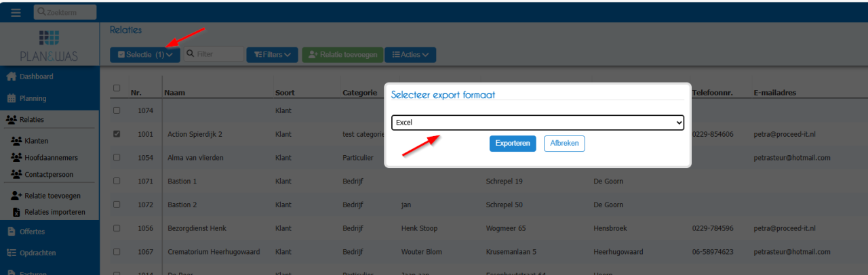This screenshot has height=275, width=868.
Task: Click the Opdrachten list icon
Action: [x=12, y=253]
